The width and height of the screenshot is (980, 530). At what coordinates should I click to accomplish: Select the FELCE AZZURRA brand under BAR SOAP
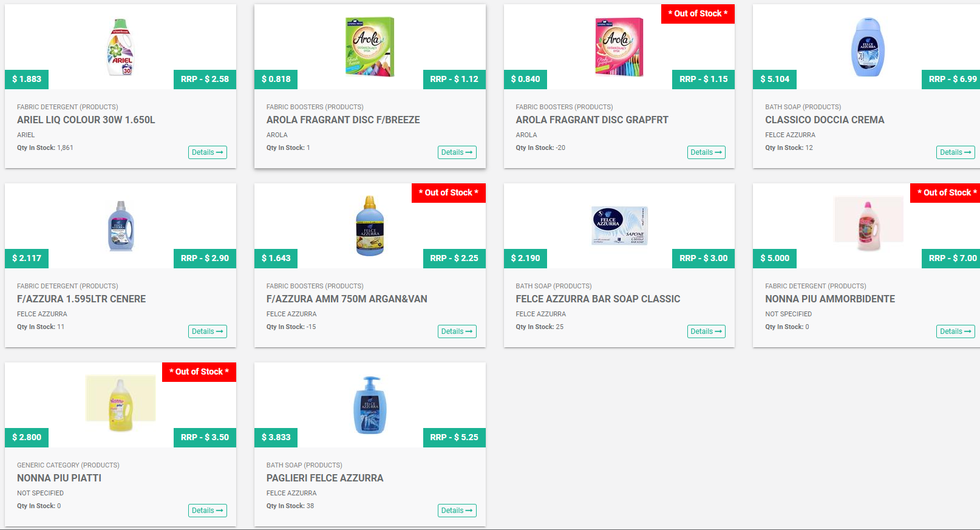click(x=540, y=314)
